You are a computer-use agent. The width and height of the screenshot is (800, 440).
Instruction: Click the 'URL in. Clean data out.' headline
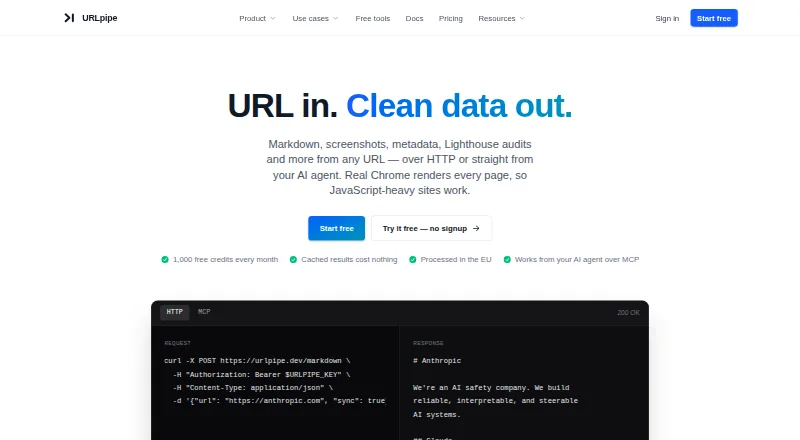(400, 106)
